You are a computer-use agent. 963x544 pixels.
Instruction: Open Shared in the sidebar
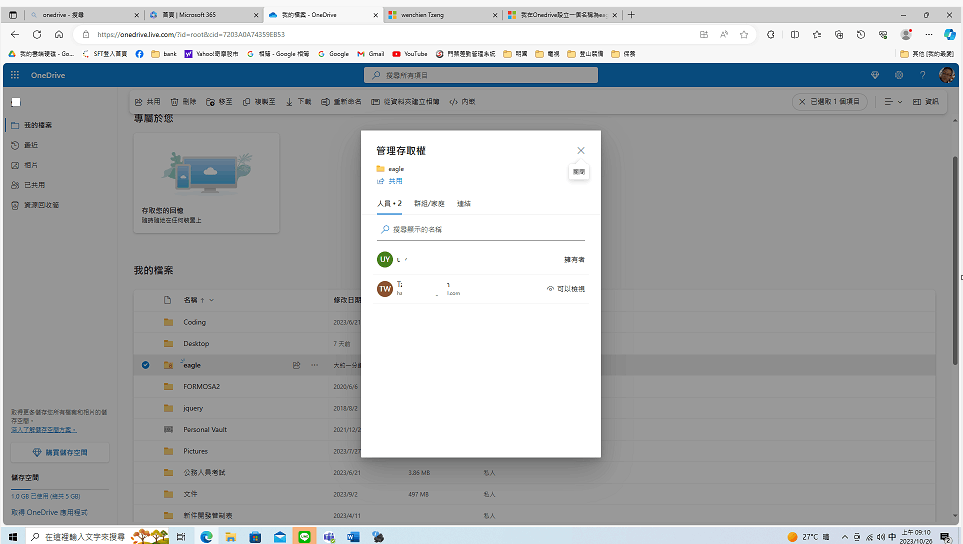tap(28, 185)
